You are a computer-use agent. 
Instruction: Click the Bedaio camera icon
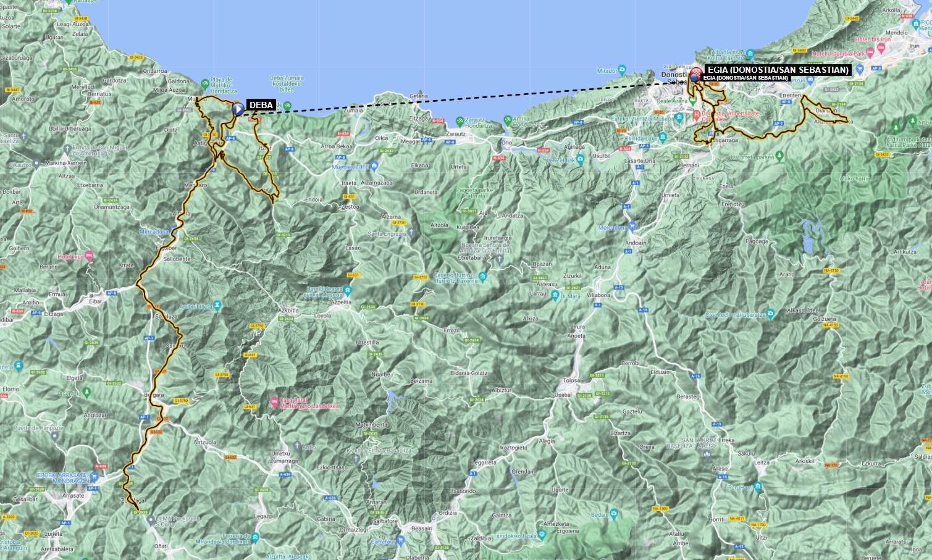click(x=615, y=514)
